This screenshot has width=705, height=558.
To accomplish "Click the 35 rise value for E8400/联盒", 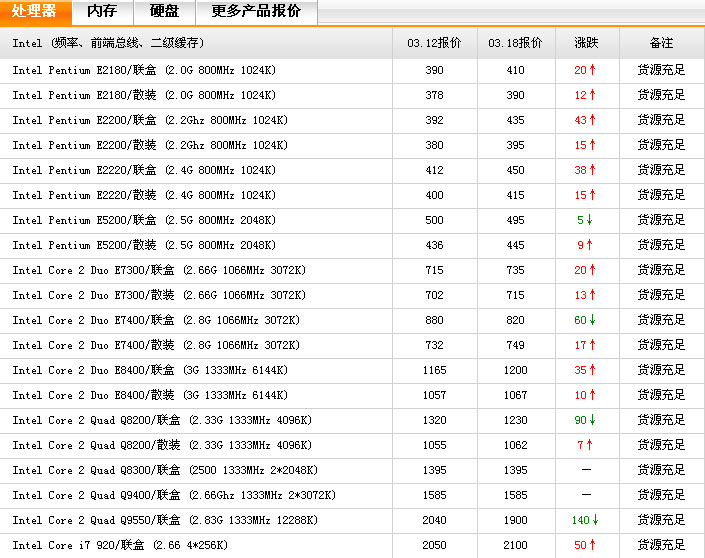I will [585, 371].
